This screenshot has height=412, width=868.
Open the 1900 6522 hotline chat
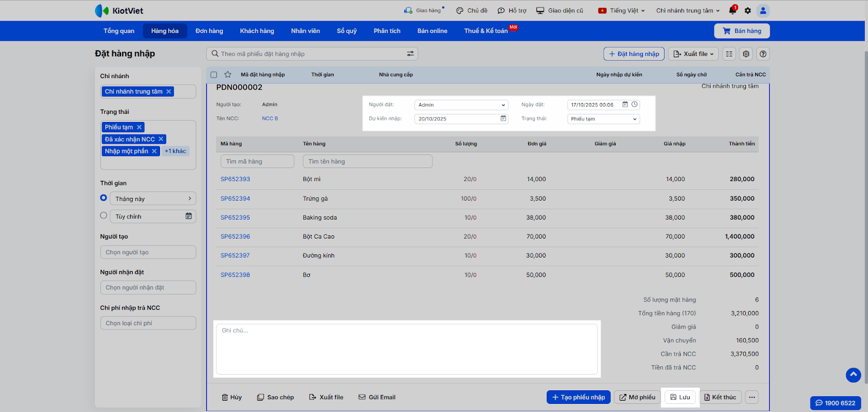pyautogui.click(x=835, y=403)
